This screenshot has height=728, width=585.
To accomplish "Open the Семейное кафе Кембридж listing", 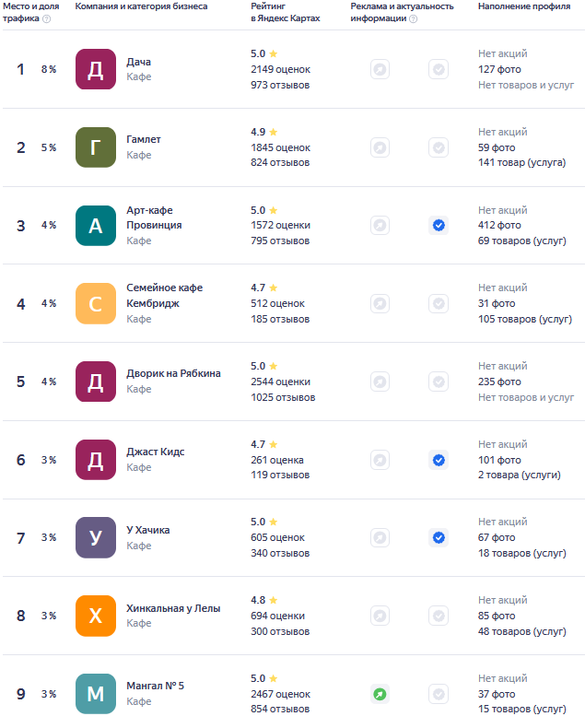I will tap(164, 295).
